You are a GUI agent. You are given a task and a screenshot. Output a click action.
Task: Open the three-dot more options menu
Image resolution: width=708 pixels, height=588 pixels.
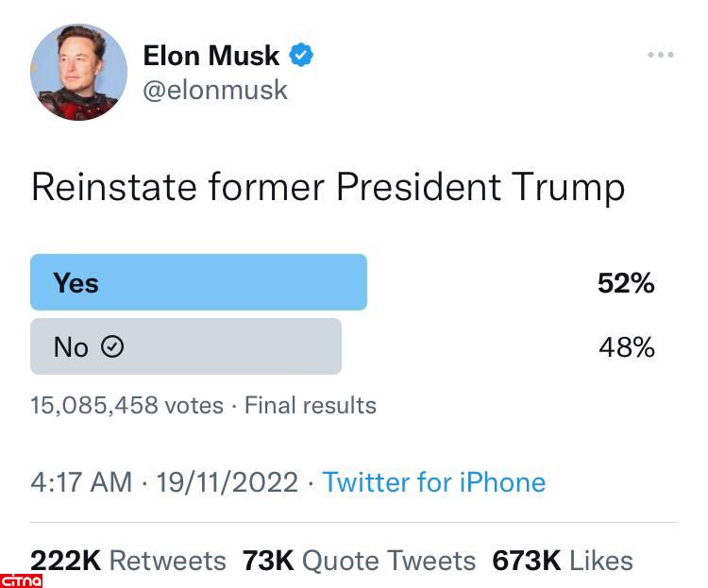[x=661, y=55]
